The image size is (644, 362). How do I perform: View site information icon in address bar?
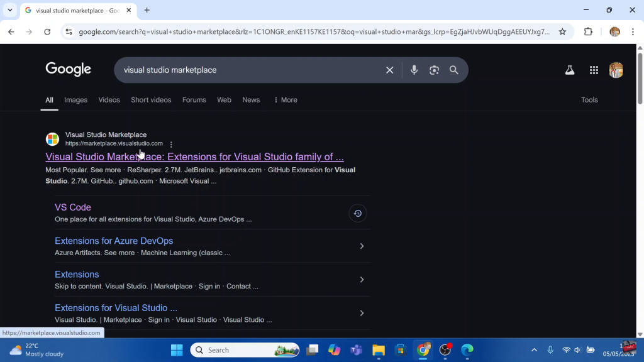click(x=69, y=31)
